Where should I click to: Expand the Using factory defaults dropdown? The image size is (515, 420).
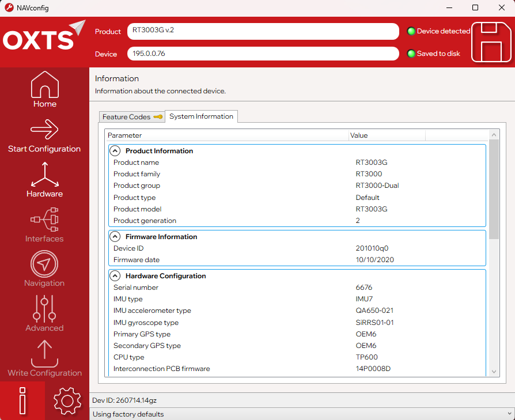coord(509,414)
